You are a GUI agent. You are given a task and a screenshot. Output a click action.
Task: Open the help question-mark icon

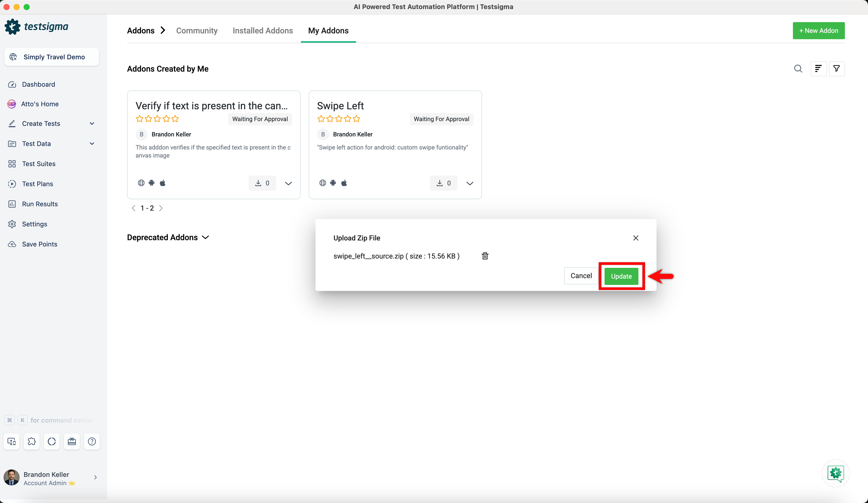92,441
